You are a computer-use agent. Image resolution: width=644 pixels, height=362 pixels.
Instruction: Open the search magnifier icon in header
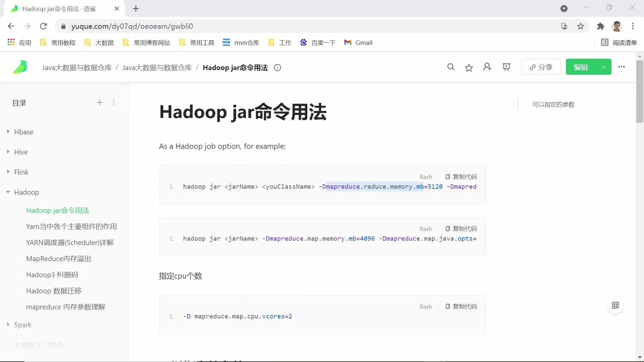pos(451,67)
